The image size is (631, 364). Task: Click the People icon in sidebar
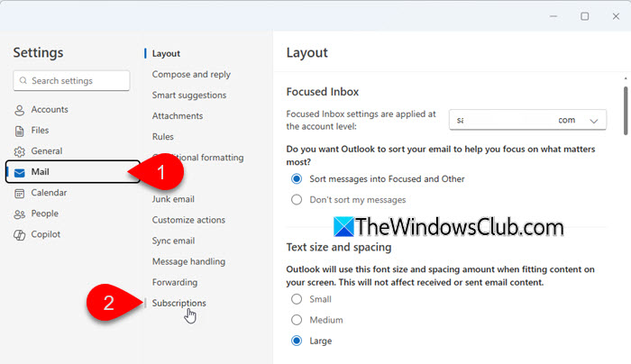point(19,214)
